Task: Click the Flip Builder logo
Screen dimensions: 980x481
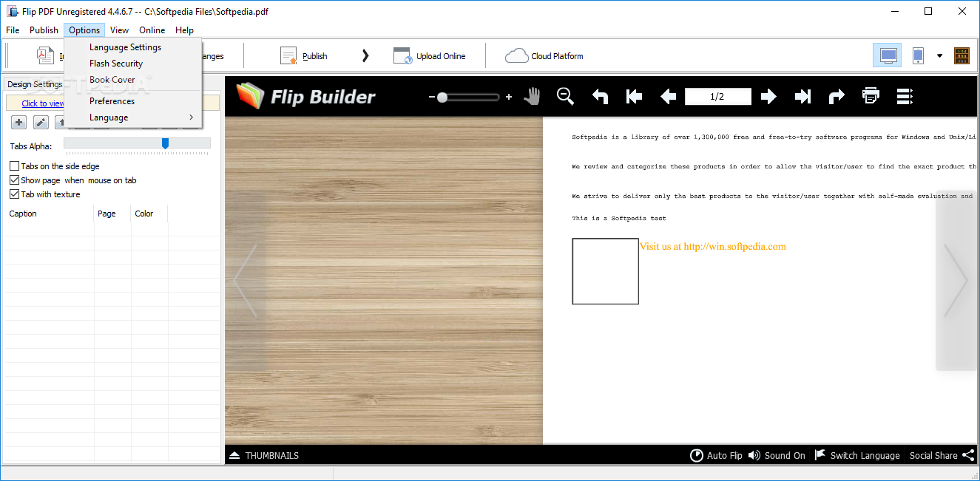Action: [305, 96]
